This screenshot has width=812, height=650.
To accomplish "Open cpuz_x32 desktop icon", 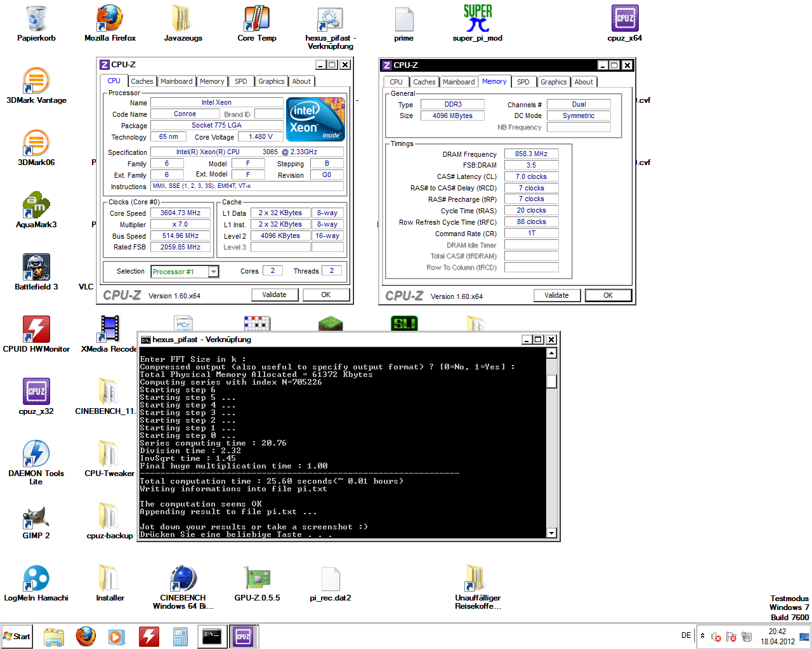I will tap(36, 397).
